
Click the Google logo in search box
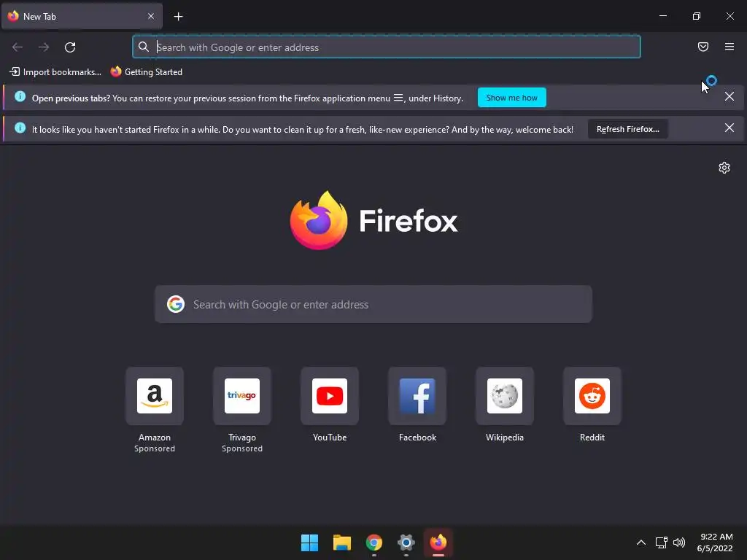(x=176, y=304)
